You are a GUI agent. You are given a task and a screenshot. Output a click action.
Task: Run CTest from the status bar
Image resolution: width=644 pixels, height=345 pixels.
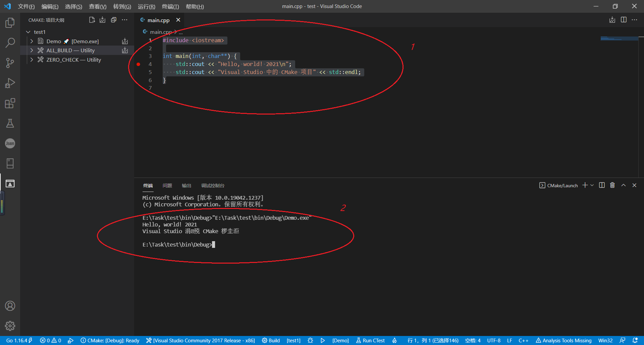click(370, 340)
